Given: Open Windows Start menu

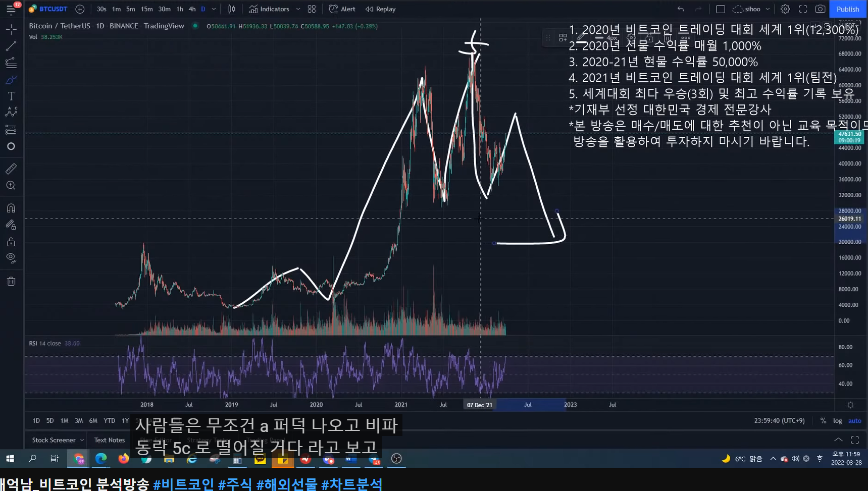Looking at the screenshot, I should [10, 459].
